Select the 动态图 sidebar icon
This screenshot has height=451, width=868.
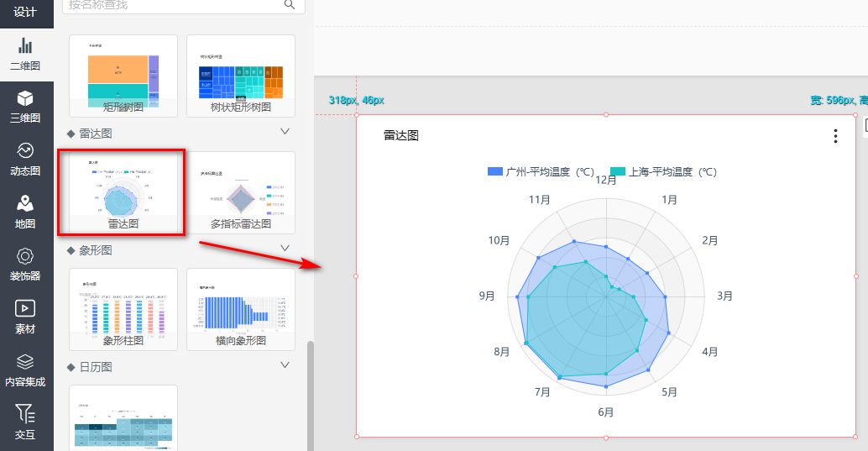[x=25, y=159]
